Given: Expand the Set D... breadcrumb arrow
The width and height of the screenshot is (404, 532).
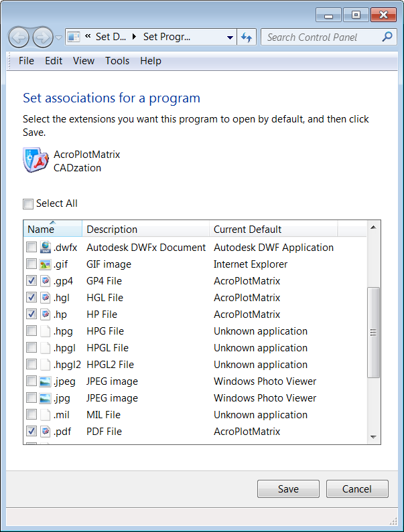Looking at the screenshot, I should click(134, 37).
